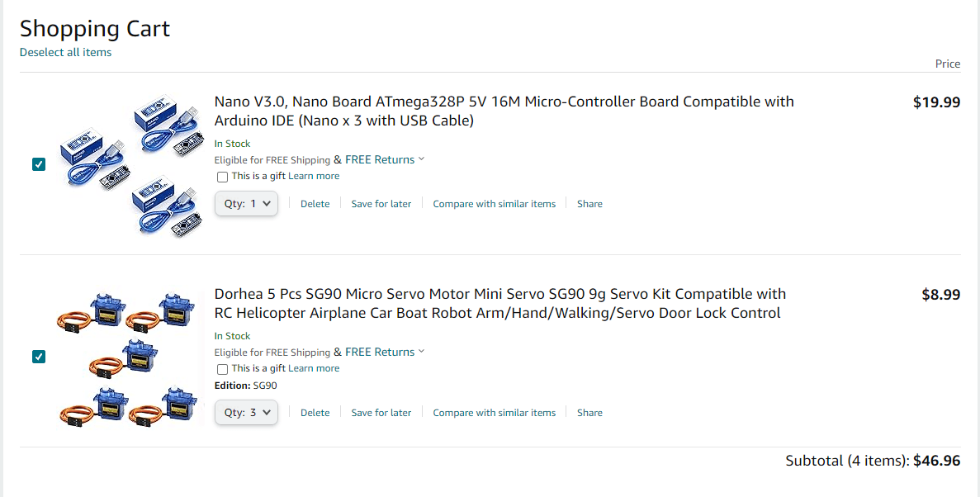980x497 pixels.
Task: Share the Nano V3.0 board listing
Action: pos(589,204)
